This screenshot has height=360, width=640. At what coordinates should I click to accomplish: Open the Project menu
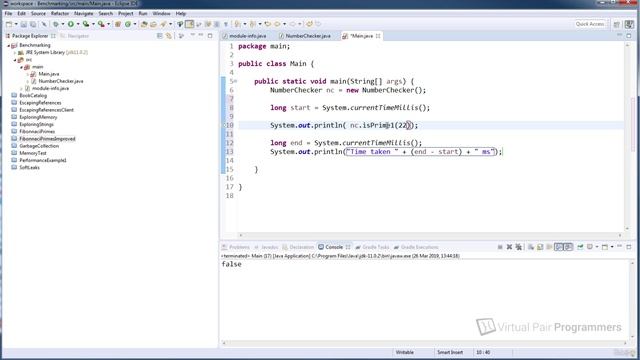click(x=126, y=13)
